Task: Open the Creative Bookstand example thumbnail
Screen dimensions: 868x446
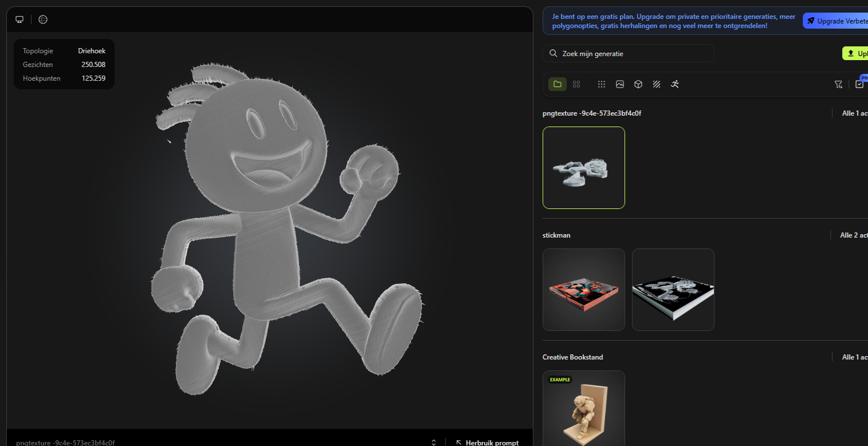Action: coord(583,409)
